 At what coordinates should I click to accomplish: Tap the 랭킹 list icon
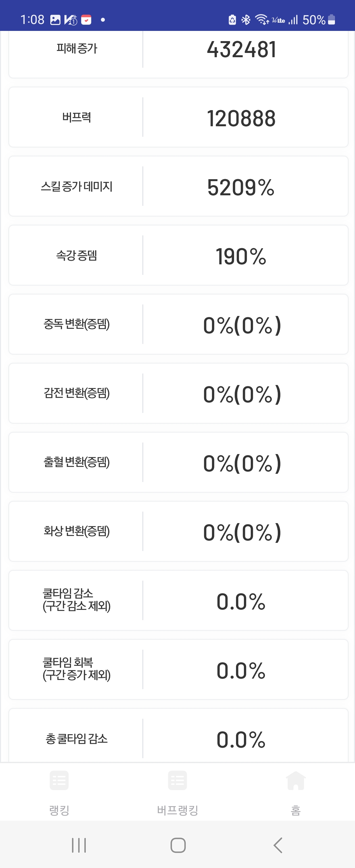tap(59, 780)
